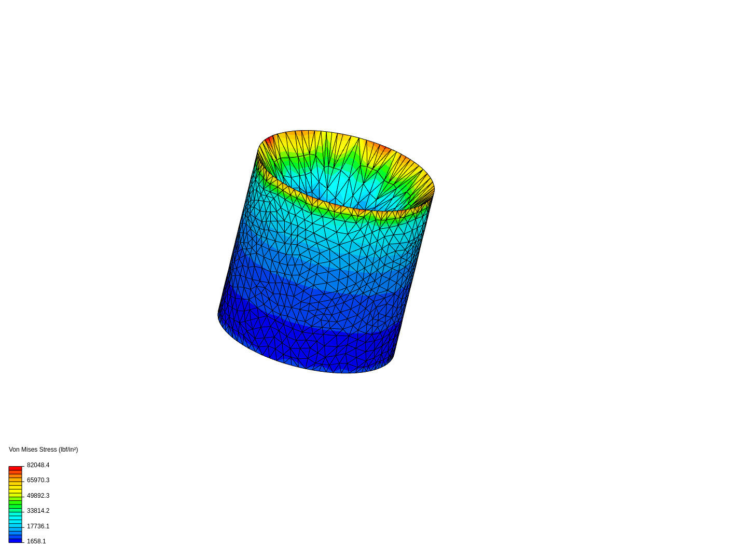Click the "Von Mises Stress (lbf/in²)" legend title
Image resolution: width=747 pixels, height=560 pixels.
[44, 450]
